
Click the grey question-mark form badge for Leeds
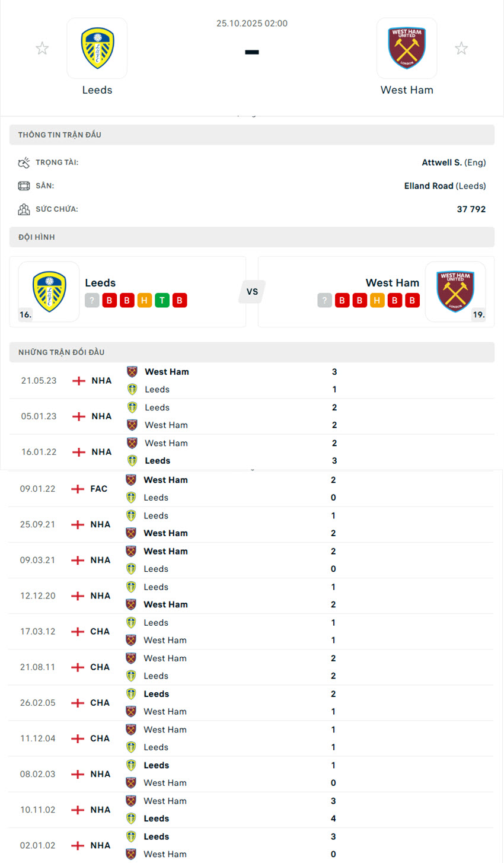(92, 300)
